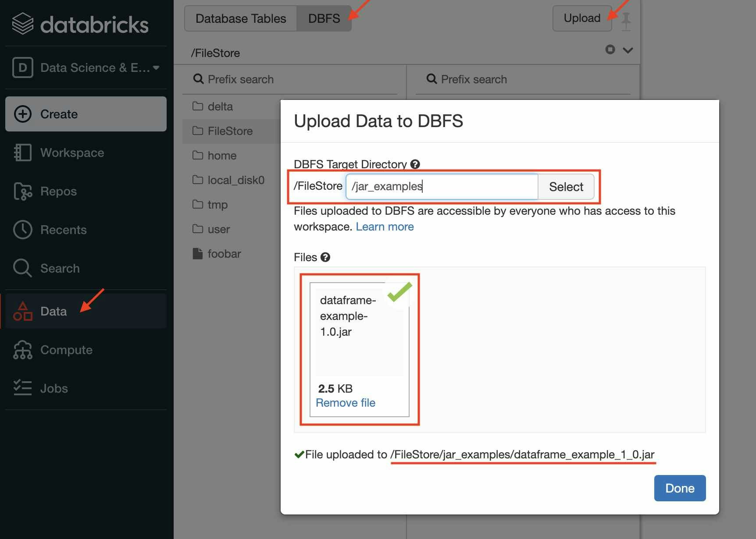Click the foobar file icon
This screenshot has height=539, width=756.
point(198,253)
